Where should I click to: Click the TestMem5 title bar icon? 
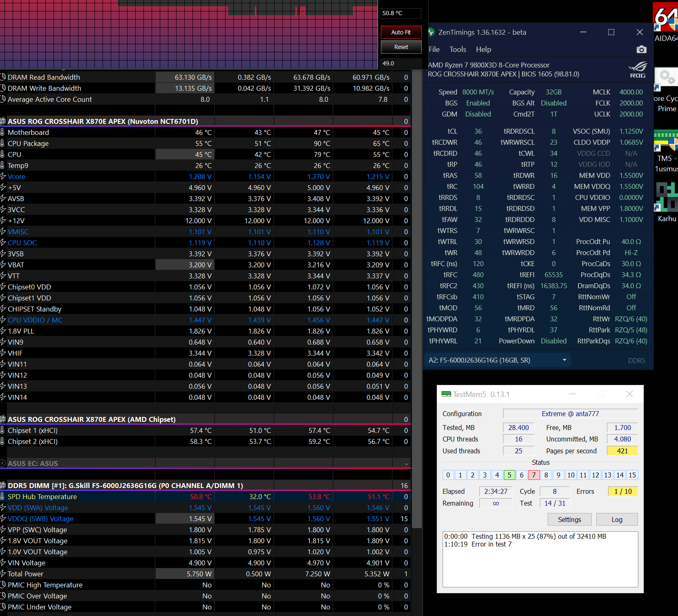point(446,394)
